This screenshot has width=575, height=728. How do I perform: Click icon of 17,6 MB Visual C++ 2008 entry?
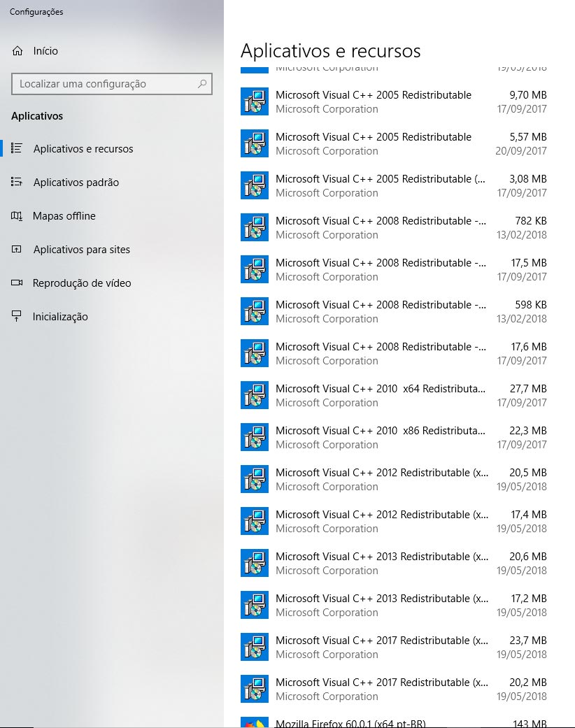click(255, 353)
